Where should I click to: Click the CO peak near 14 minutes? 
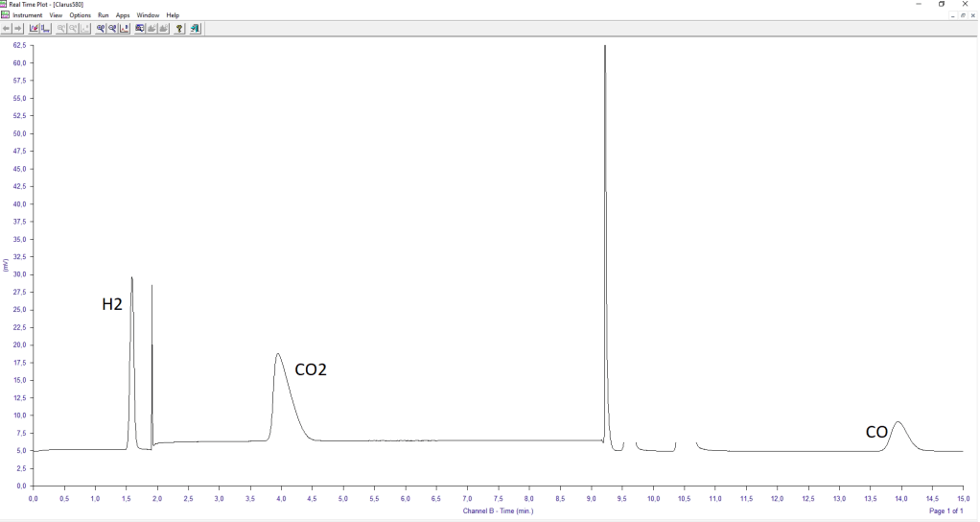pos(898,423)
